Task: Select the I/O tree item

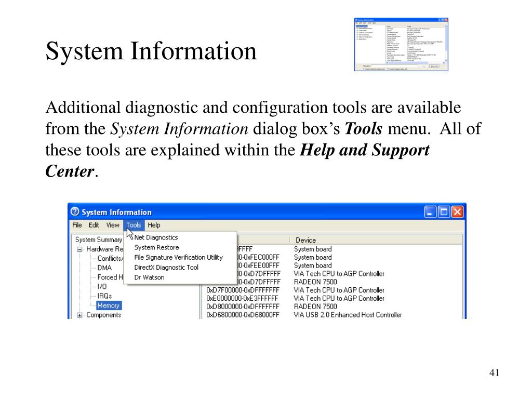Action: [x=102, y=287]
